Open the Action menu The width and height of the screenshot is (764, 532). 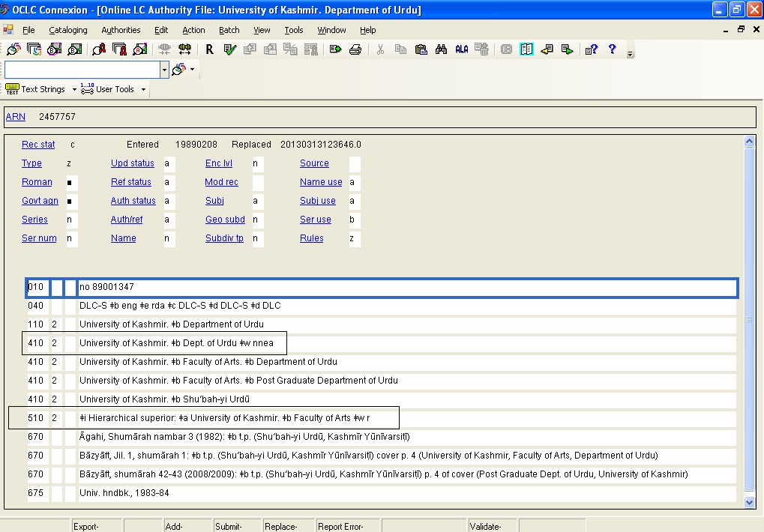pos(193,30)
